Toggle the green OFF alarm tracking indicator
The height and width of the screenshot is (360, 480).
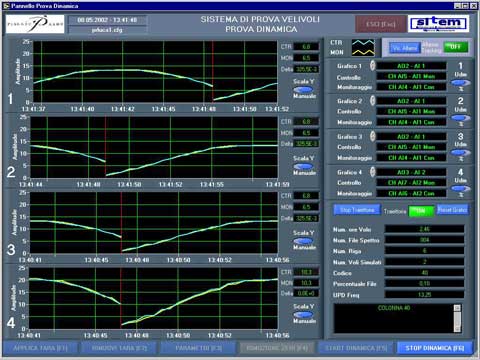[x=455, y=47]
